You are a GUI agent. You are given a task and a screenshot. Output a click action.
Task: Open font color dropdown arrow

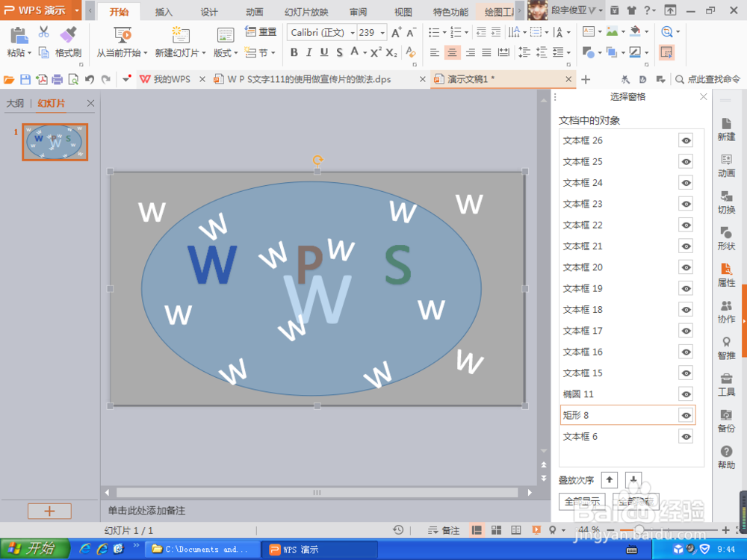point(365,52)
